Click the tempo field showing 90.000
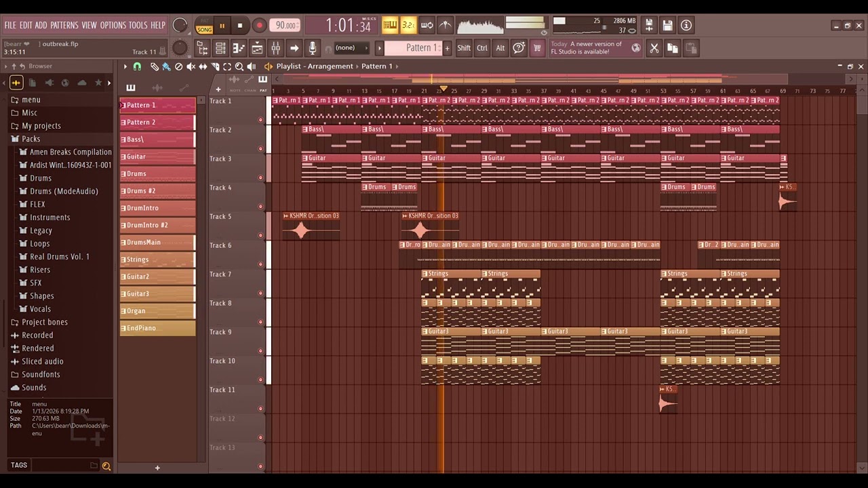The height and width of the screenshot is (488, 868). (285, 26)
